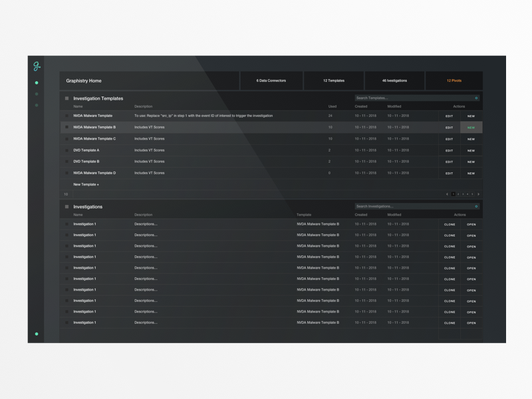Screen dimensions: 532x399
Task: Select page 3 in the templates pagination
Action: point(464,194)
